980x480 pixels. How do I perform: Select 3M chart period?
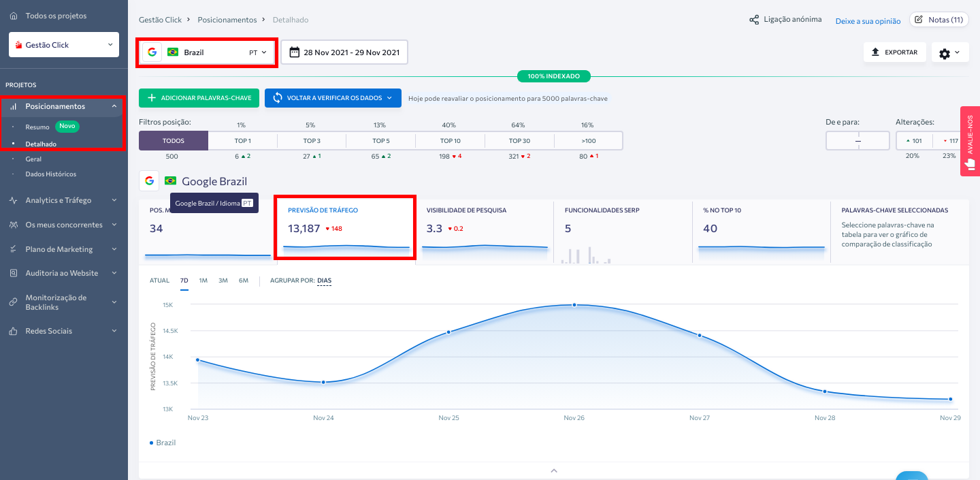(223, 281)
